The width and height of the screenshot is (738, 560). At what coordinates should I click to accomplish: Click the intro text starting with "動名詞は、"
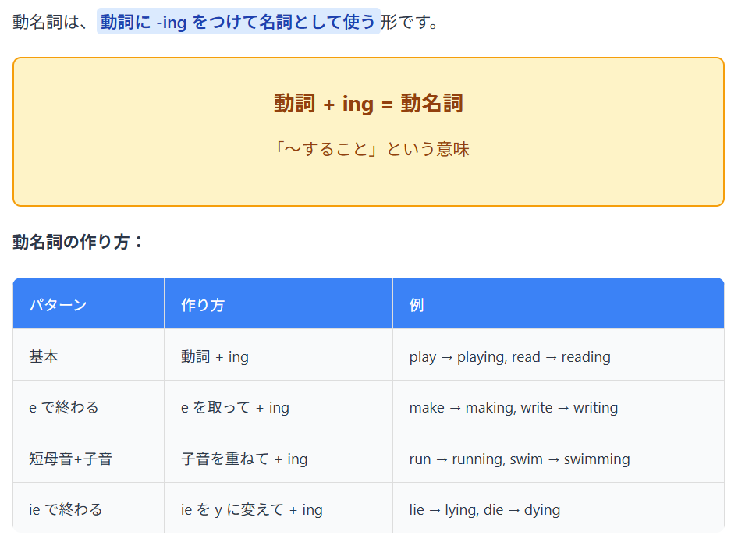(x=51, y=22)
